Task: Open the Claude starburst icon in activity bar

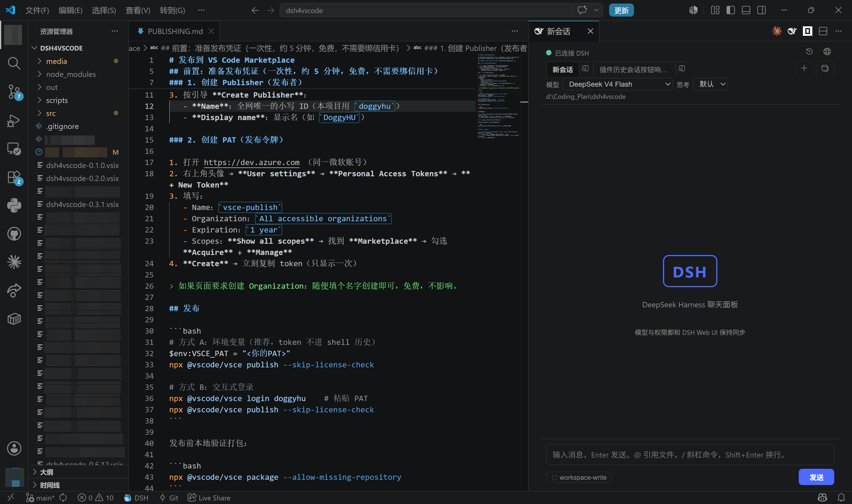Action: [14, 262]
